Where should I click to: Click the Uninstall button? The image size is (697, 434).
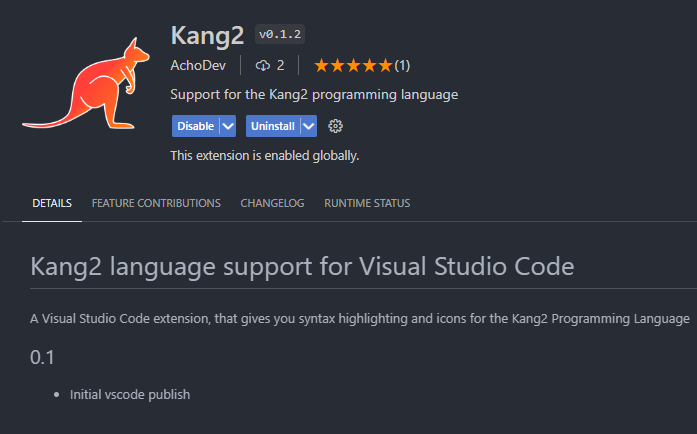coord(273,126)
